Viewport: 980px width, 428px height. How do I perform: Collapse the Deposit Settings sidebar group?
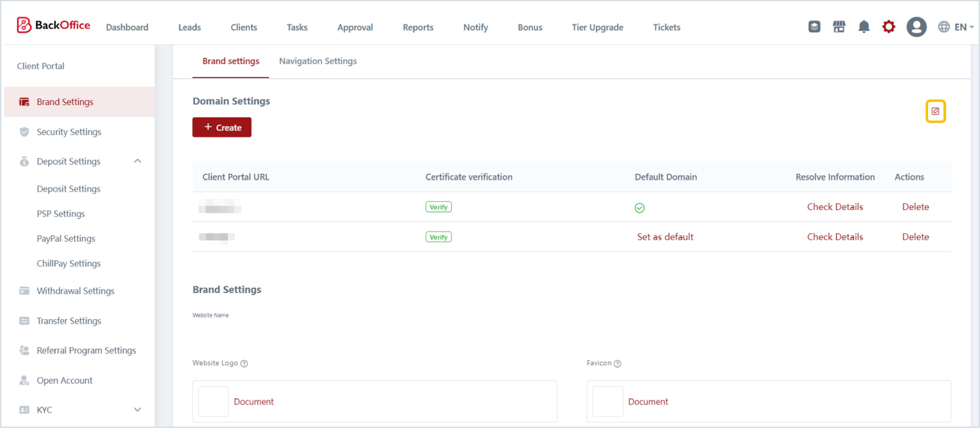(137, 161)
